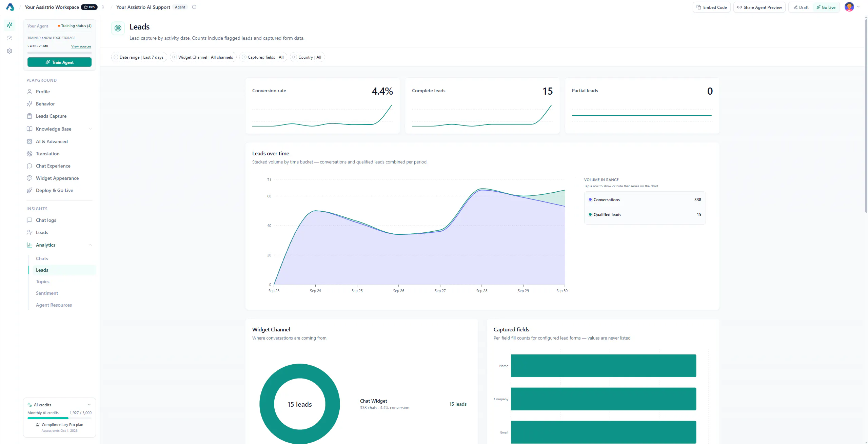Open the Date range Last 7 days filter

point(139,57)
